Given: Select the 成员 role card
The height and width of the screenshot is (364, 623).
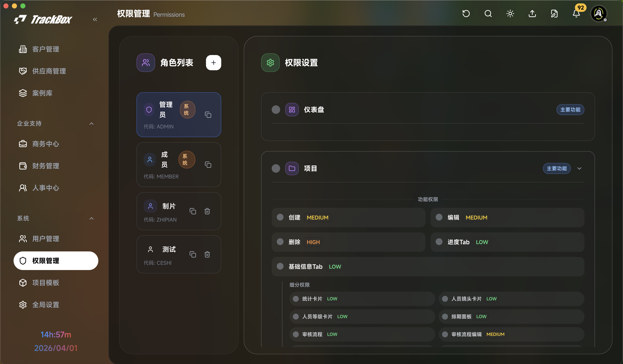Looking at the screenshot, I should [178, 165].
